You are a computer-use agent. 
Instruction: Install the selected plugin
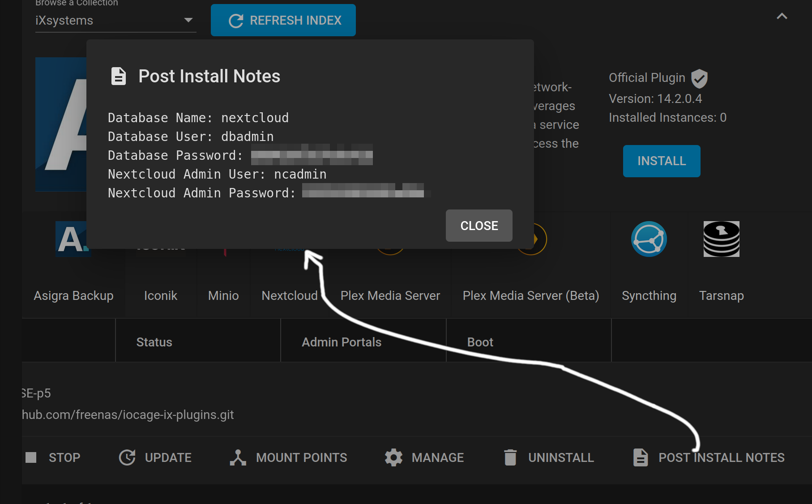click(x=662, y=161)
